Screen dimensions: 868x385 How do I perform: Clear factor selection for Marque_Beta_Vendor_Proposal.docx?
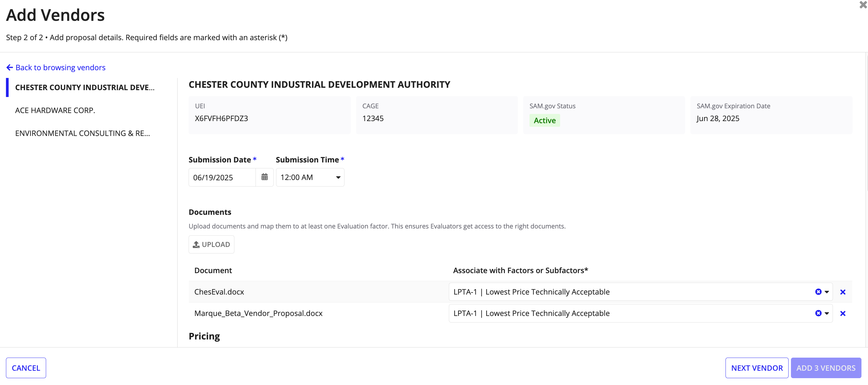click(x=818, y=313)
